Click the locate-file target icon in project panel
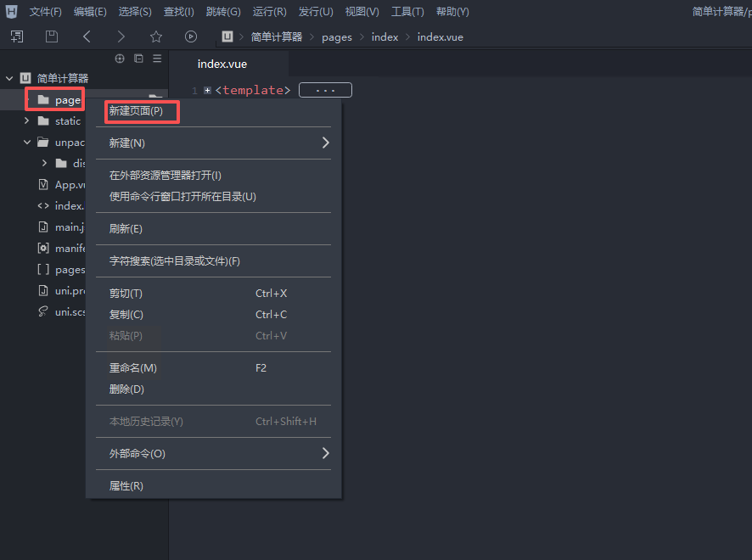Viewport: 752px width, 560px height. coord(120,59)
